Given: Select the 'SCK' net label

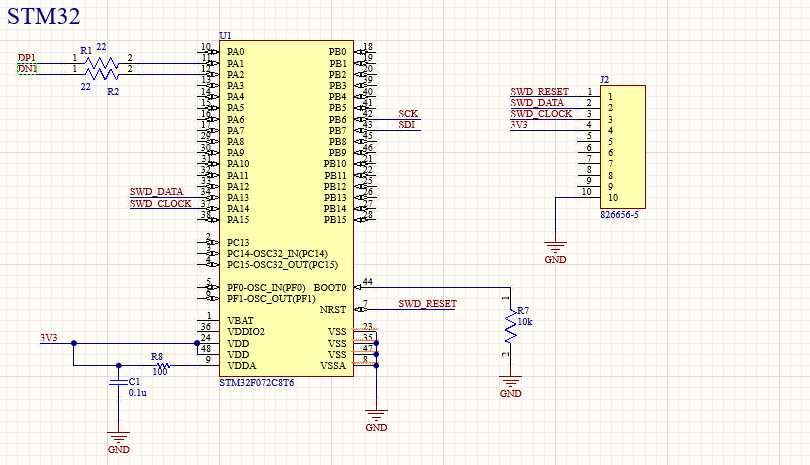Looking at the screenshot, I should pyautogui.click(x=408, y=114).
